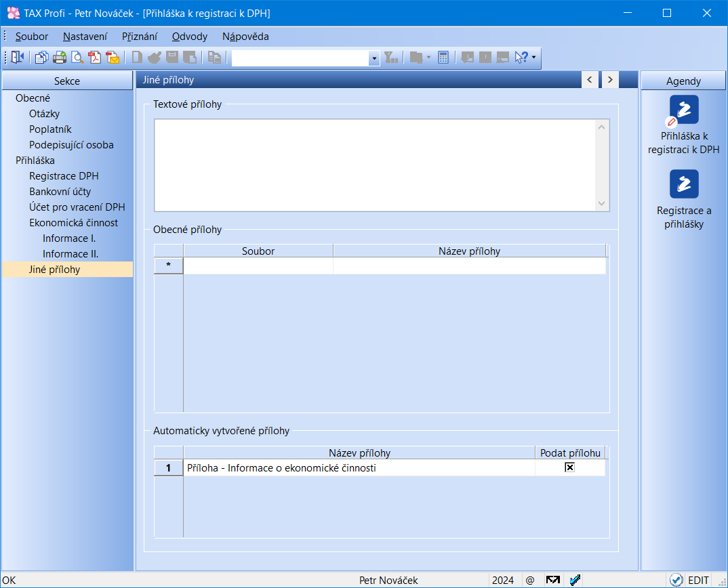Click the TAX Profi title bar app icon
The width and height of the screenshot is (728, 588).
coord(14,13)
